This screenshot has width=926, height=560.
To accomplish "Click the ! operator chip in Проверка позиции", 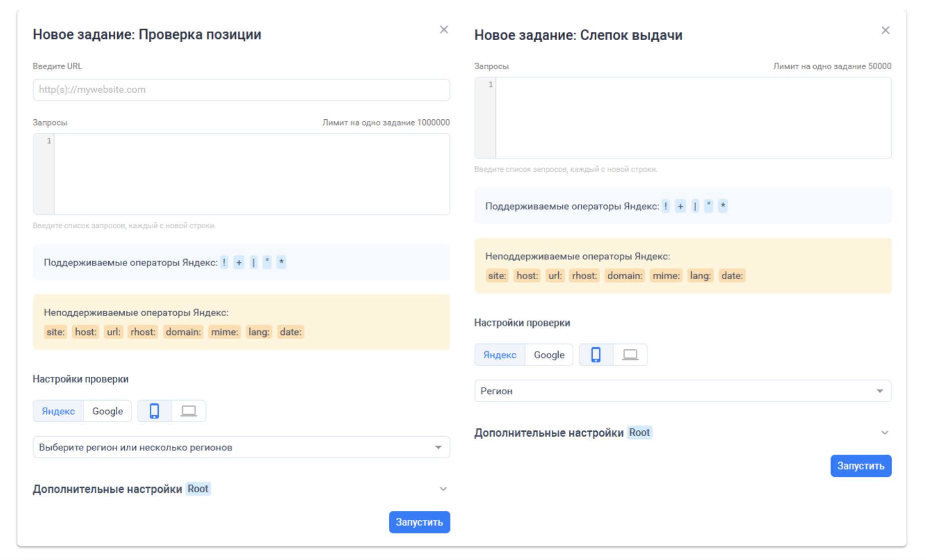I will pos(224,262).
